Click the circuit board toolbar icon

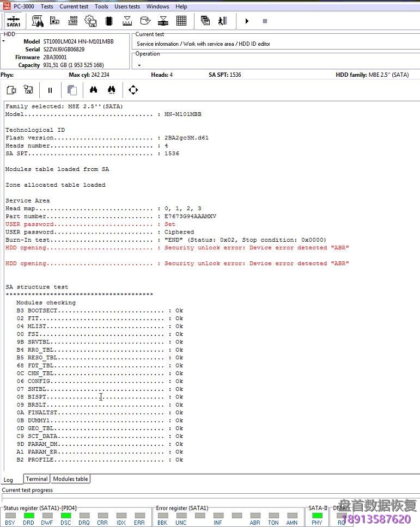pyautogui.click(x=55, y=21)
